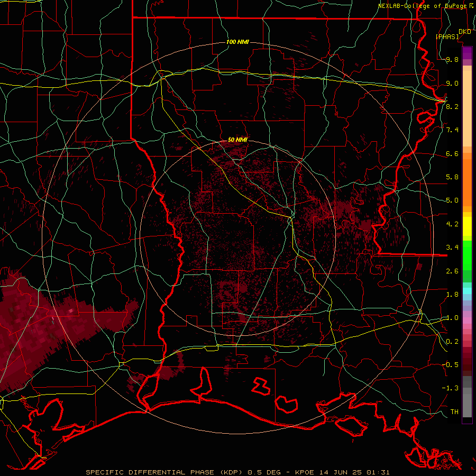
Task: Click the 1.0 scale label
Action: [452, 318]
